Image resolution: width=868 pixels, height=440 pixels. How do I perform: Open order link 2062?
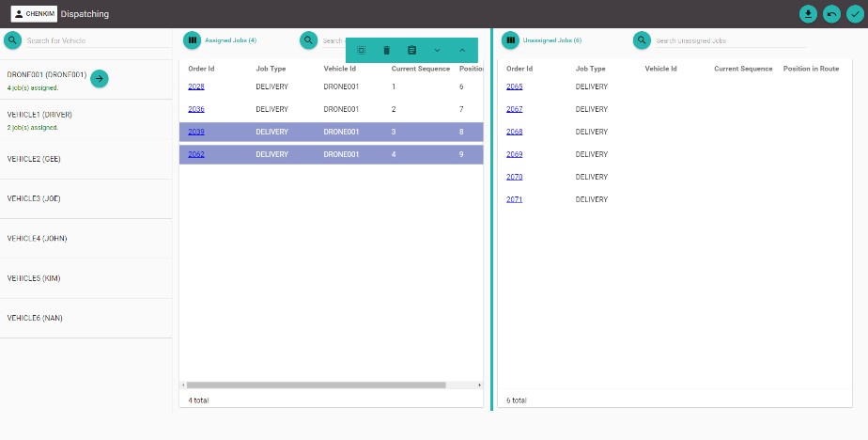click(196, 154)
